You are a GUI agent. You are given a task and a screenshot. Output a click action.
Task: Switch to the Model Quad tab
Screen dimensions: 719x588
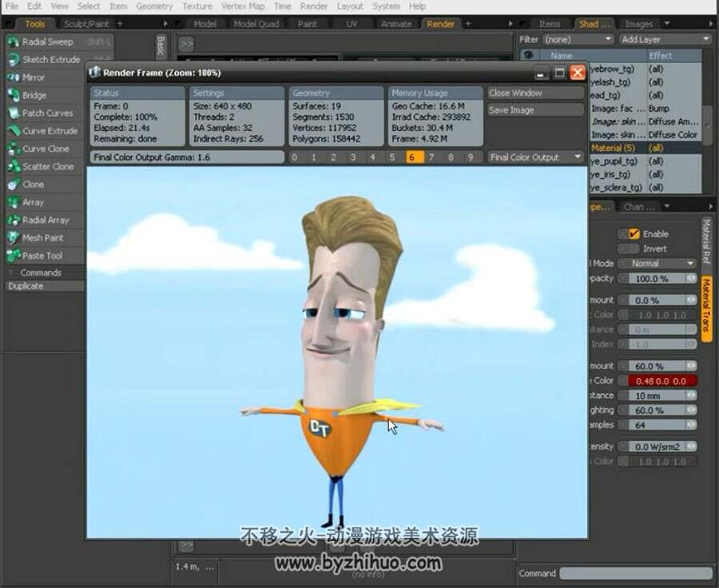tap(256, 24)
